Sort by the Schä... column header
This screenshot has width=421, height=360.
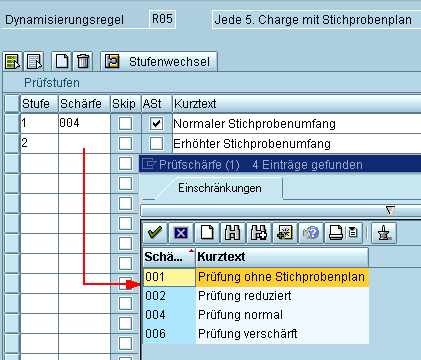[x=169, y=257]
